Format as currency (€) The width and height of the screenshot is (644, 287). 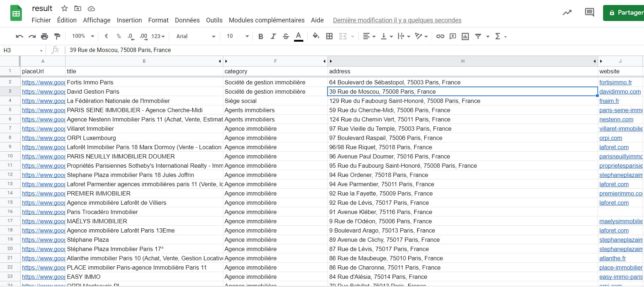coord(106,36)
